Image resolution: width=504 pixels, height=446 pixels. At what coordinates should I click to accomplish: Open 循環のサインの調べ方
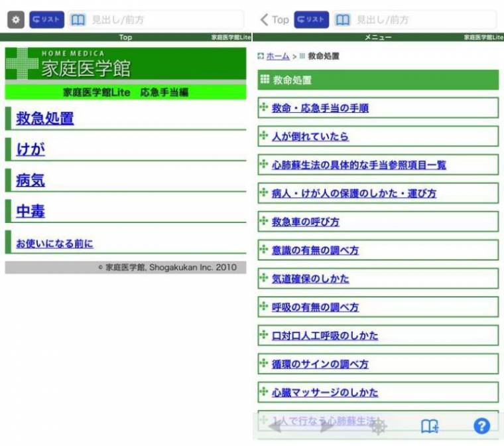(320, 364)
